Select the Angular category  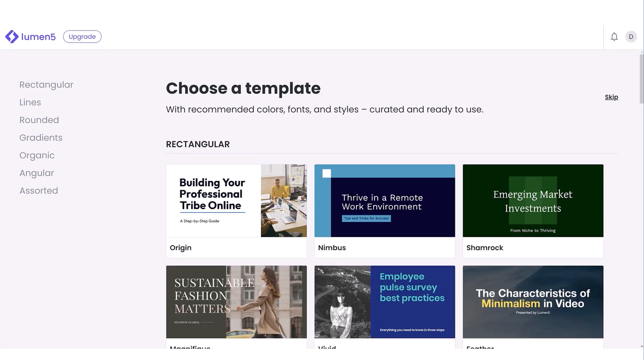click(x=37, y=173)
